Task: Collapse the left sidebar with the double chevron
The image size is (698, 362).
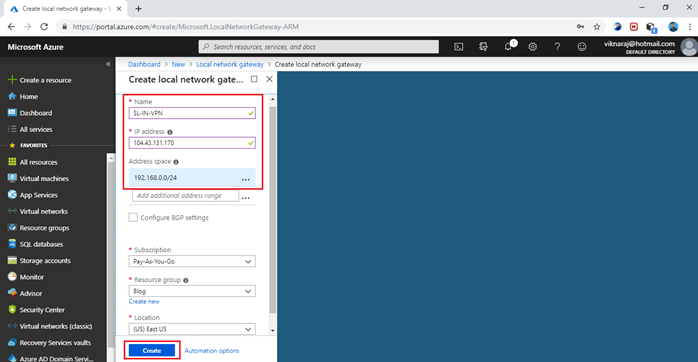Action: [x=108, y=64]
